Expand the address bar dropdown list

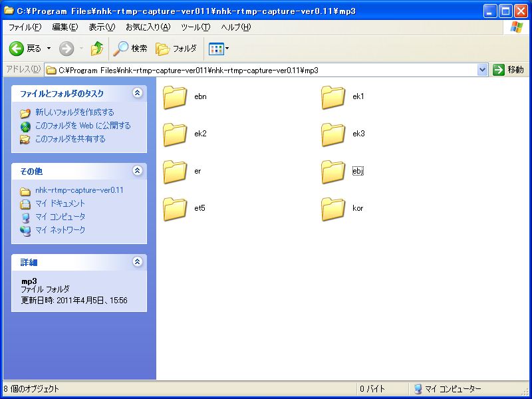point(482,70)
